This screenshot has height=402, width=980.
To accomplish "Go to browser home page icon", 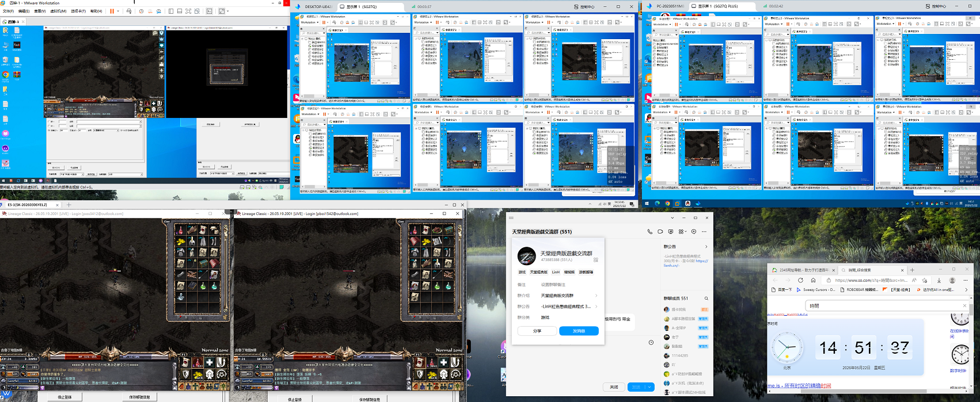I will (x=813, y=280).
